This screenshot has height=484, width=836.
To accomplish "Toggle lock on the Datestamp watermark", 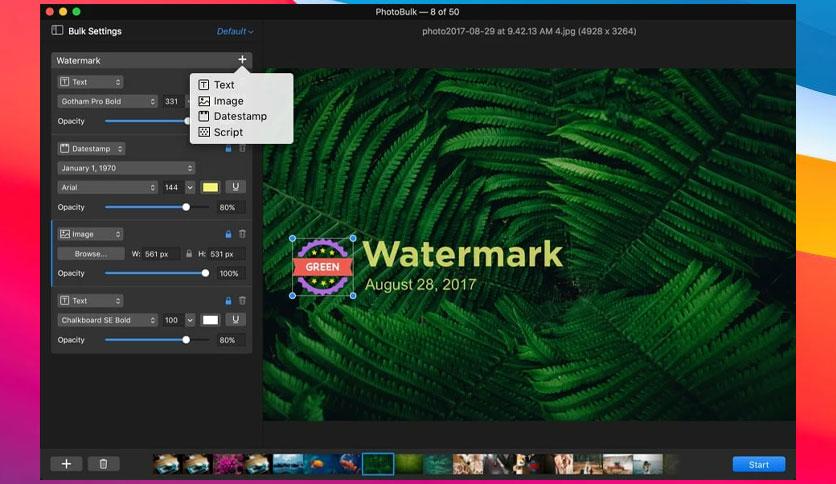I will [228, 149].
